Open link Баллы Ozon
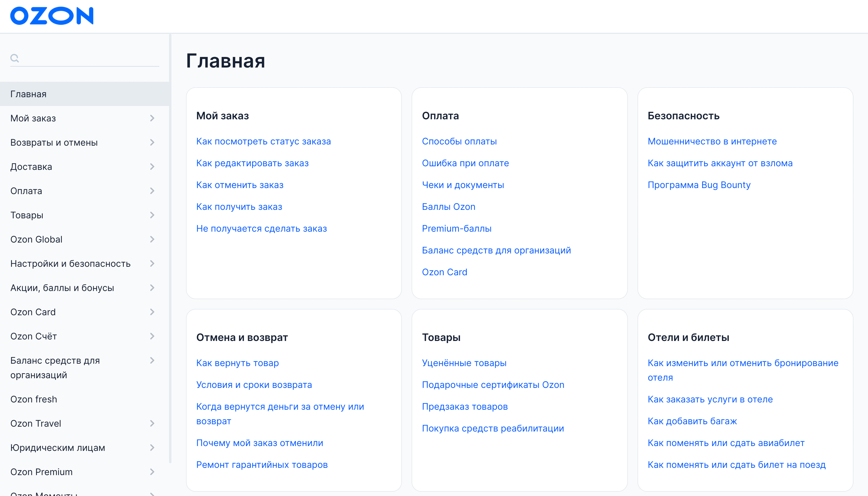868x496 pixels. 449,207
